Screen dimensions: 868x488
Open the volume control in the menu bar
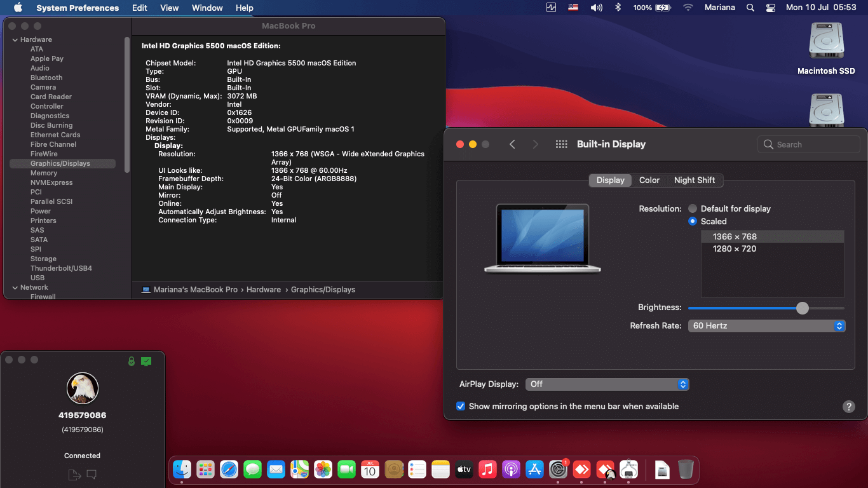click(596, 8)
